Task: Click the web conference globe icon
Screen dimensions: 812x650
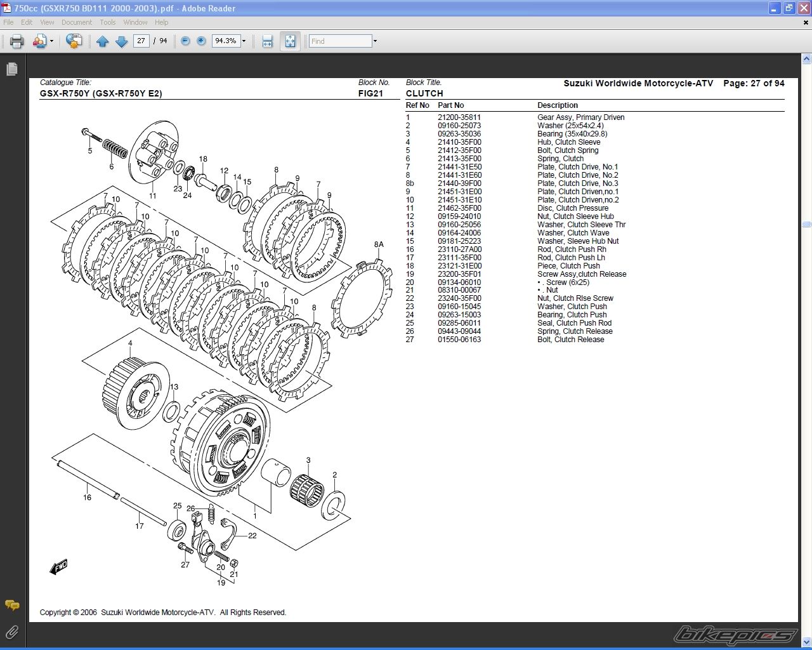Action: click(74, 41)
